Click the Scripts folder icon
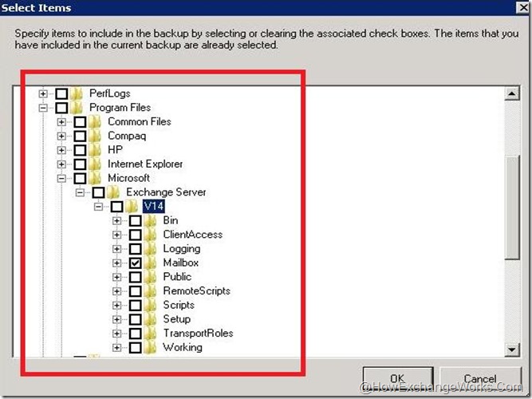This screenshot has height=399, width=532. [150, 305]
